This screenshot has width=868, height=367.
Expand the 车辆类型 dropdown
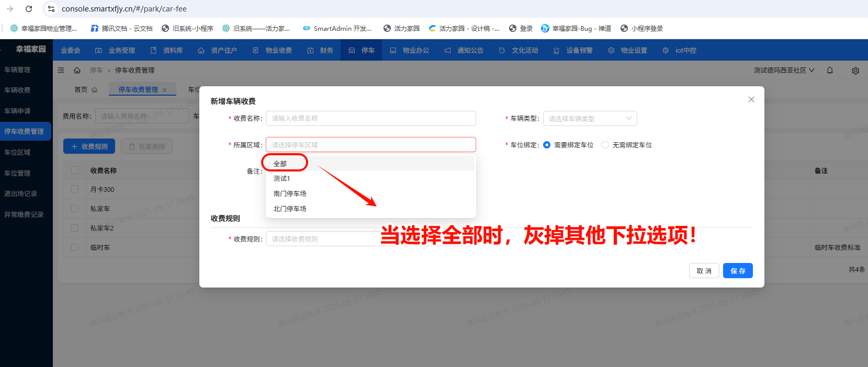tap(590, 119)
